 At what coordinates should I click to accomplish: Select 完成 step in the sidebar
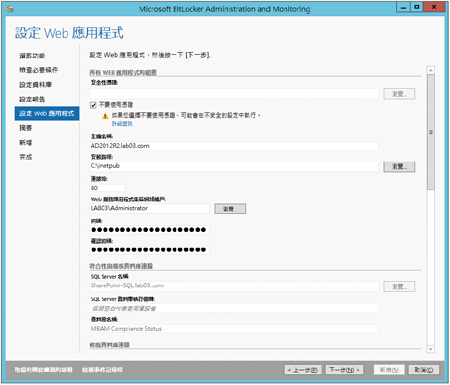pos(26,157)
